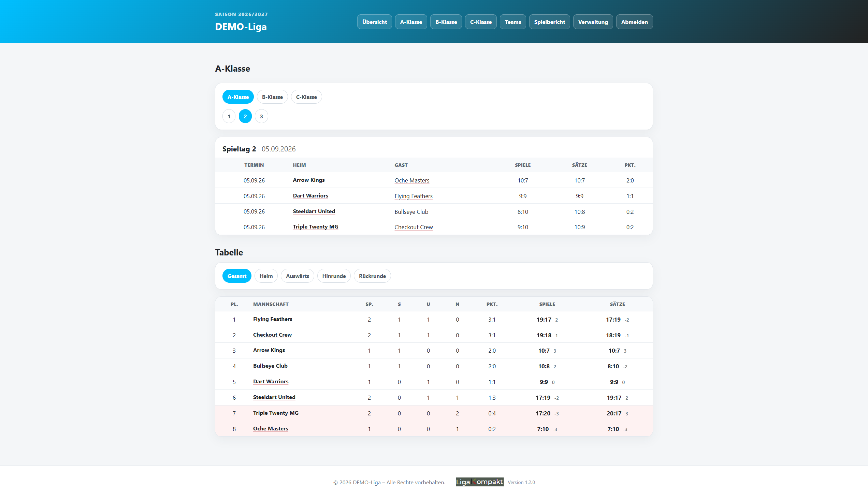This screenshot has width=868, height=501.
Task: Switch to the C-Klasse pill filter
Action: click(306, 97)
